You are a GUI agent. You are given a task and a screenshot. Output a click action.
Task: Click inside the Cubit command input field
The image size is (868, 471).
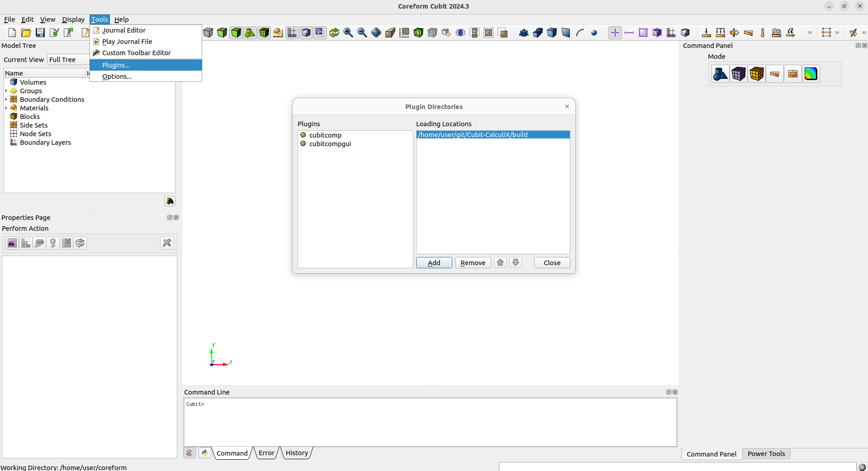pos(407,421)
